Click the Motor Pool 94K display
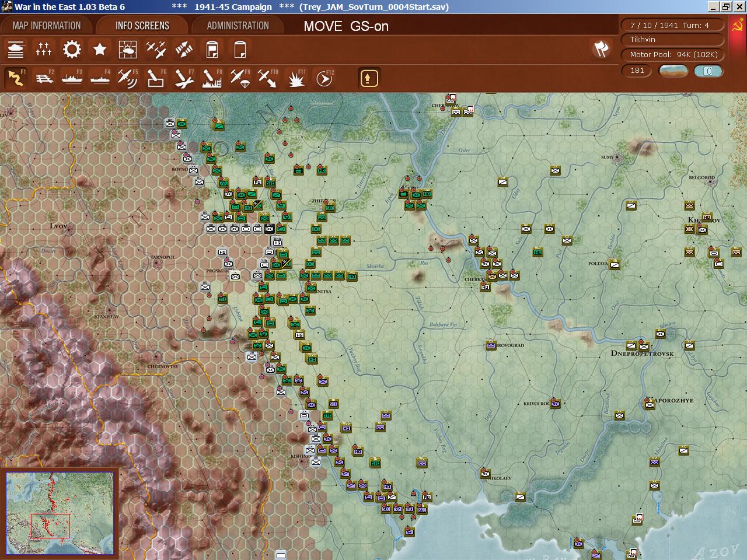Viewport: 747px width, 560px height. [673, 55]
